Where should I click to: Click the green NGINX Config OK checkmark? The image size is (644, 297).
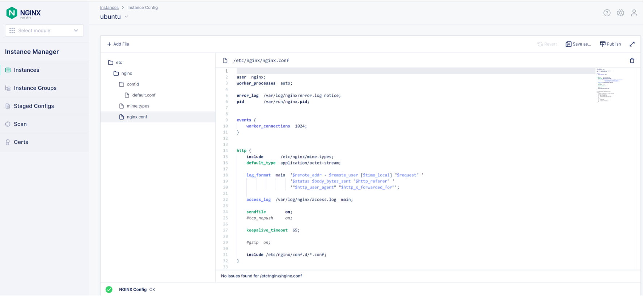pyautogui.click(x=109, y=290)
